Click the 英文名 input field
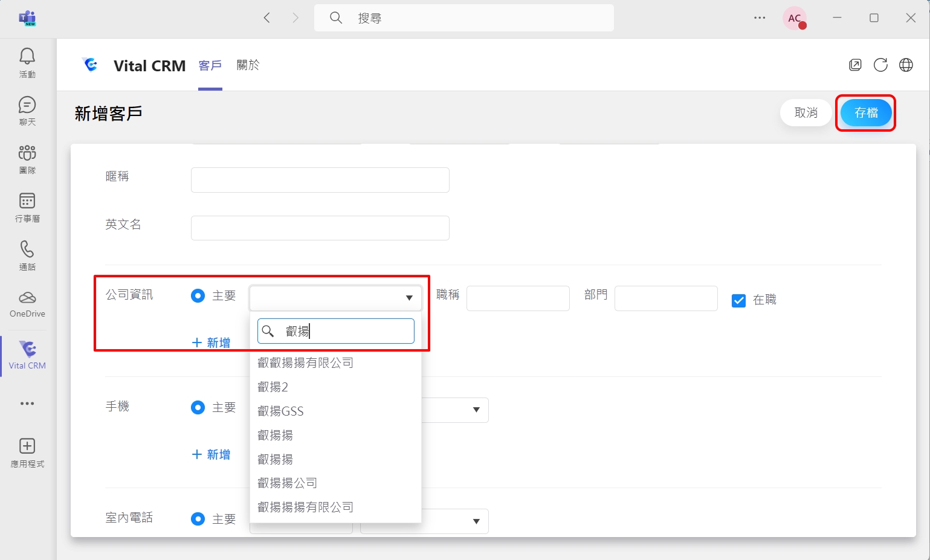The width and height of the screenshot is (930, 560). point(320,228)
